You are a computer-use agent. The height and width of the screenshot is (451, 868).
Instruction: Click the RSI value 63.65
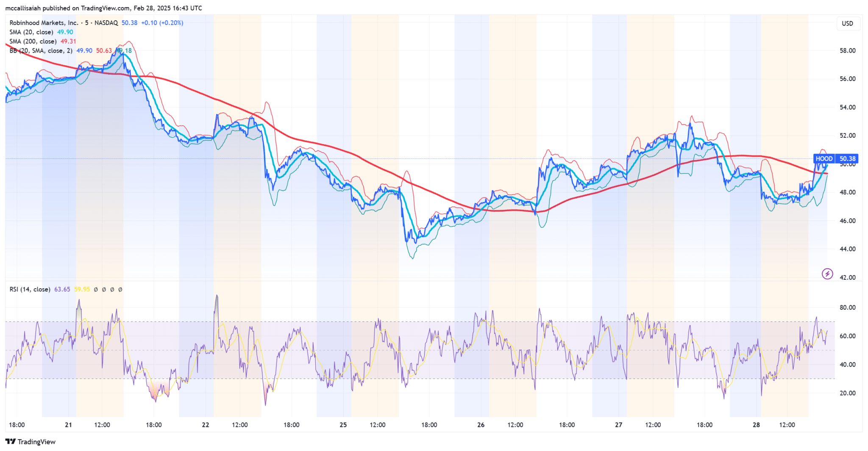tap(62, 290)
